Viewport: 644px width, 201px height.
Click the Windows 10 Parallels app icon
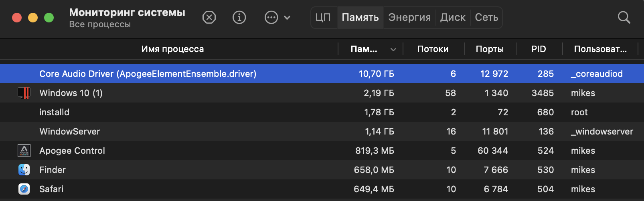[x=24, y=93]
